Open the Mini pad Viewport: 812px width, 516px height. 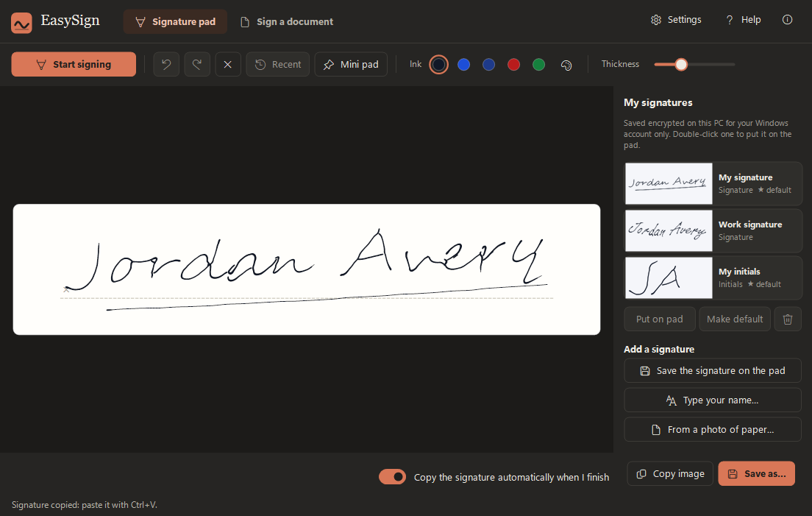(351, 64)
